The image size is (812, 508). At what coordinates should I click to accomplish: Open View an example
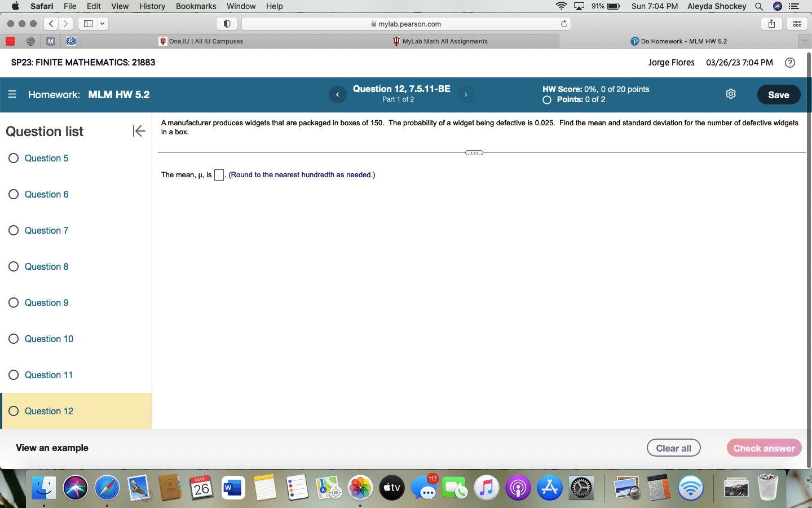click(x=52, y=448)
